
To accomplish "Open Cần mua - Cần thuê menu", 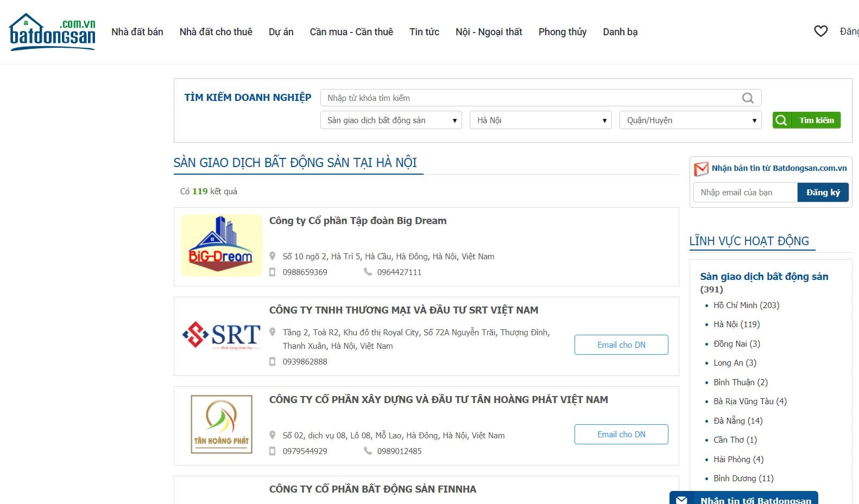I will [x=351, y=32].
